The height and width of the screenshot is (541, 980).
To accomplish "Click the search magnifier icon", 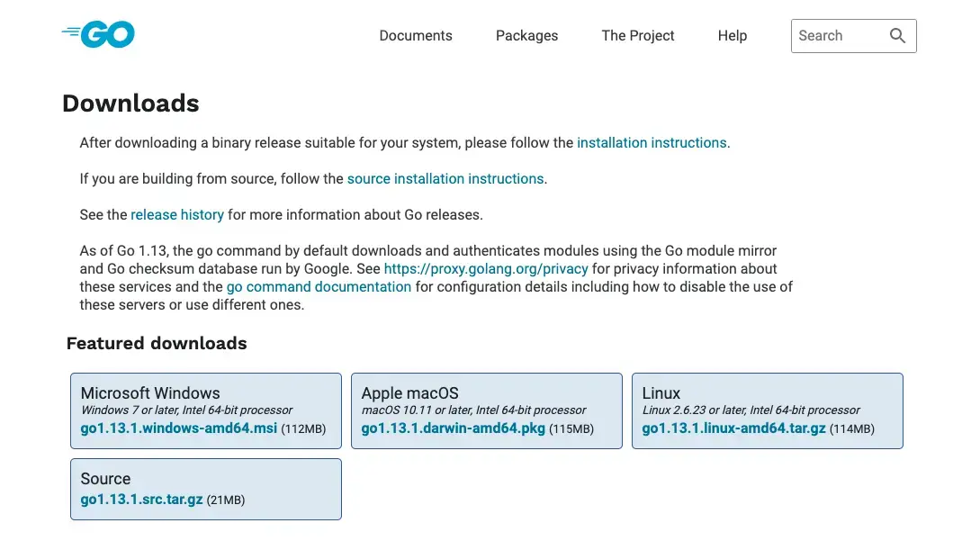I will tap(897, 36).
